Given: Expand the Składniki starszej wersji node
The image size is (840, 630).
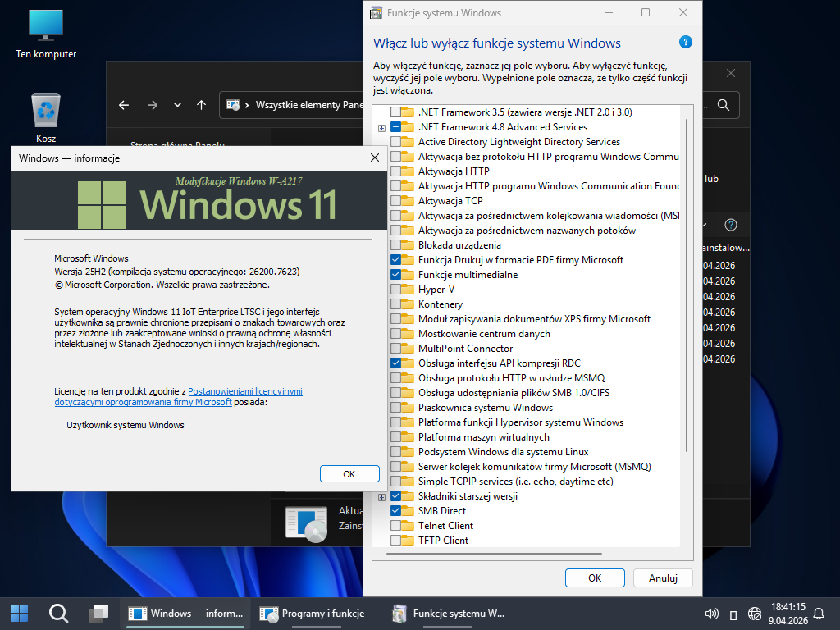Looking at the screenshot, I should pos(382,497).
